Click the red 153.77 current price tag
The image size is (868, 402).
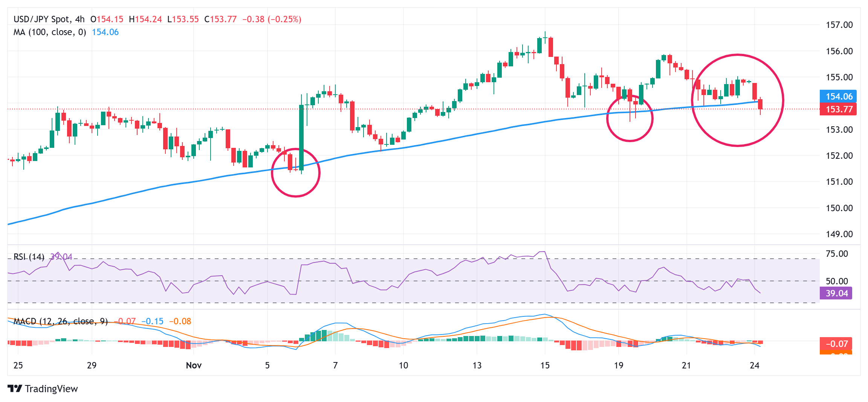click(x=838, y=109)
